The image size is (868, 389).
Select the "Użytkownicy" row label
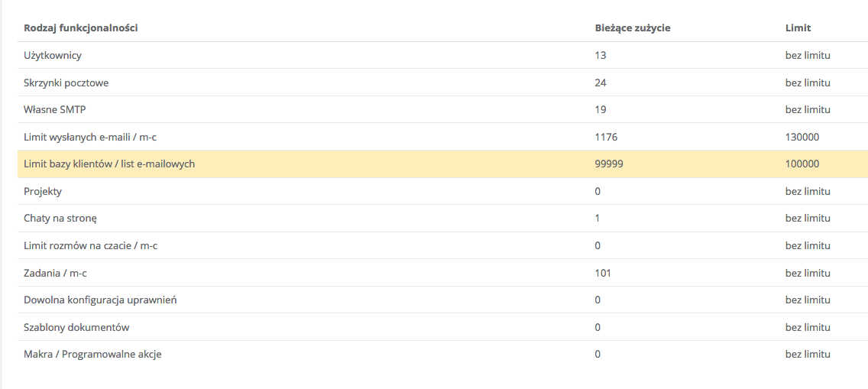coord(53,56)
